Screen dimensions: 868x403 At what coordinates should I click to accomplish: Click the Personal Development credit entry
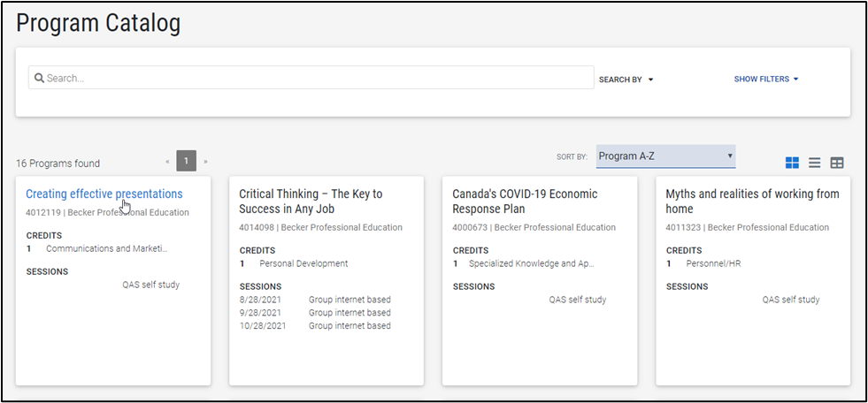pyautogui.click(x=303, y=263)
